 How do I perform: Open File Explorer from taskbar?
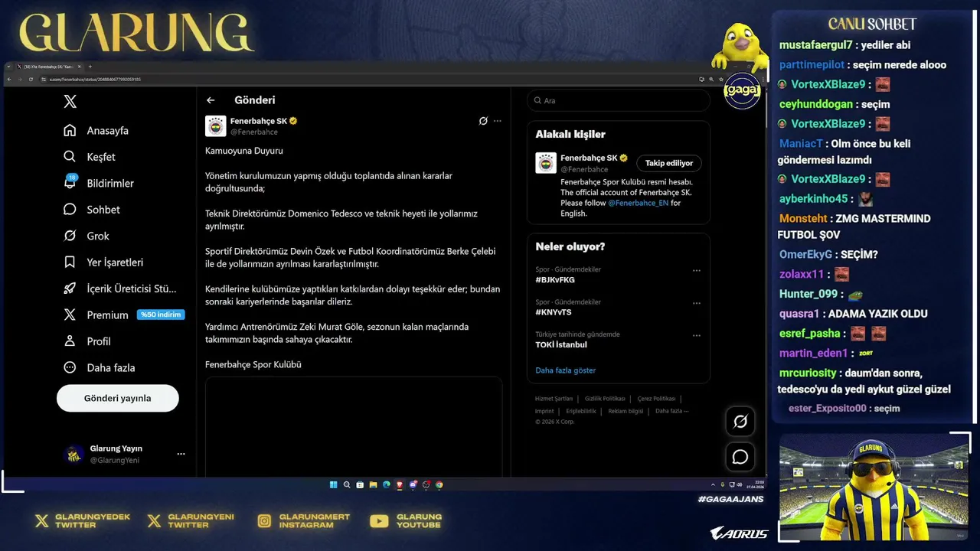click(373, 484)
